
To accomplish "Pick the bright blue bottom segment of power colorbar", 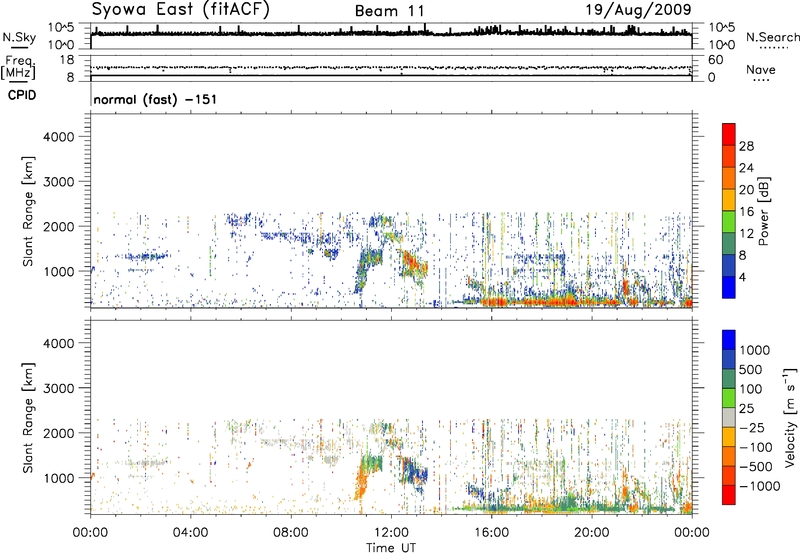I will [729, 287].
